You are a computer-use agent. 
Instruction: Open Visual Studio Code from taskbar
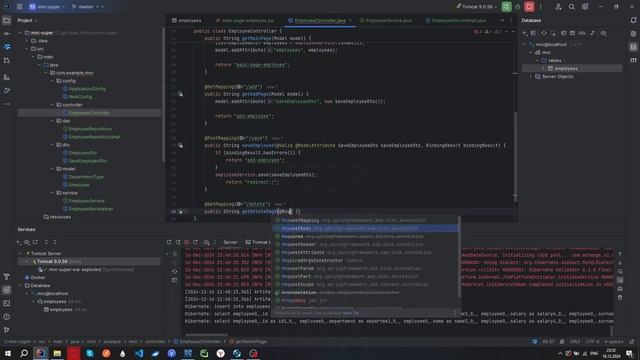[x=139, y=353]
